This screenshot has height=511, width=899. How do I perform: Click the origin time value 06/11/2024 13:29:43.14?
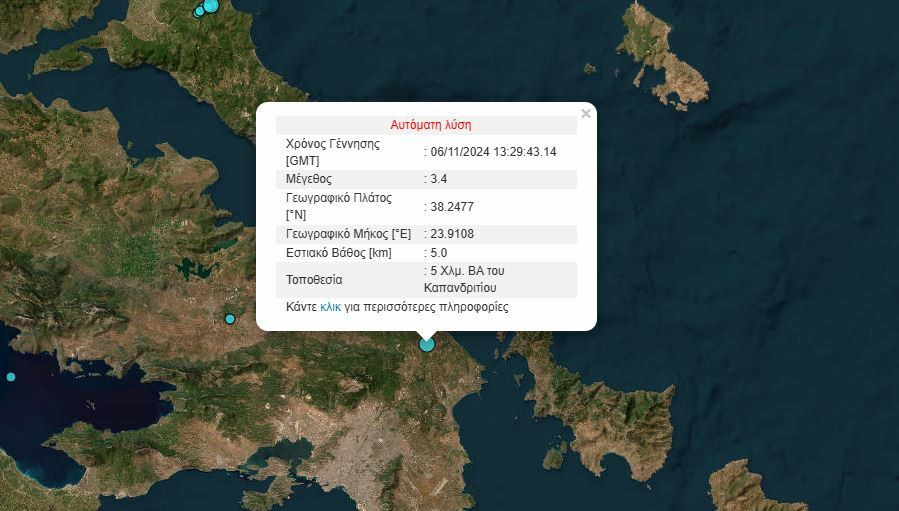[493, 152]
